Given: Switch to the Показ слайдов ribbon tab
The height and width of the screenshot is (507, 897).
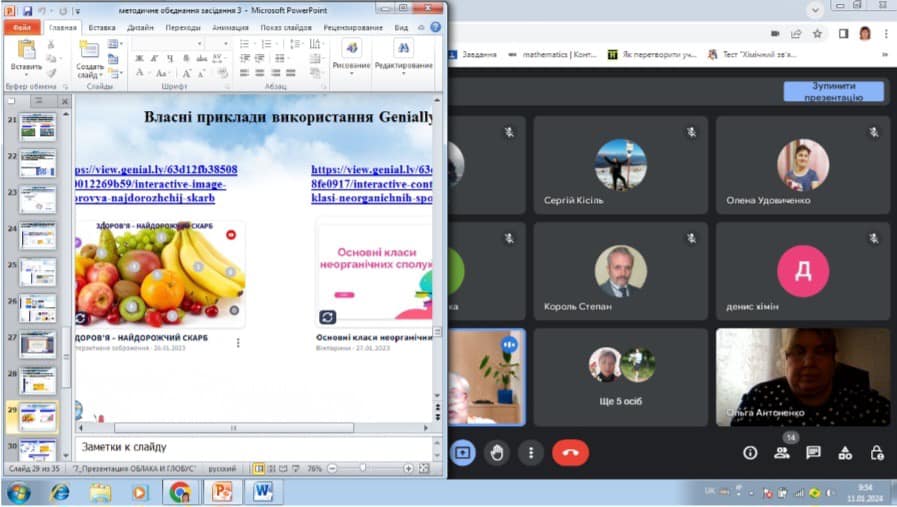Looking at the screenshot, I should [x=286, y=27].
